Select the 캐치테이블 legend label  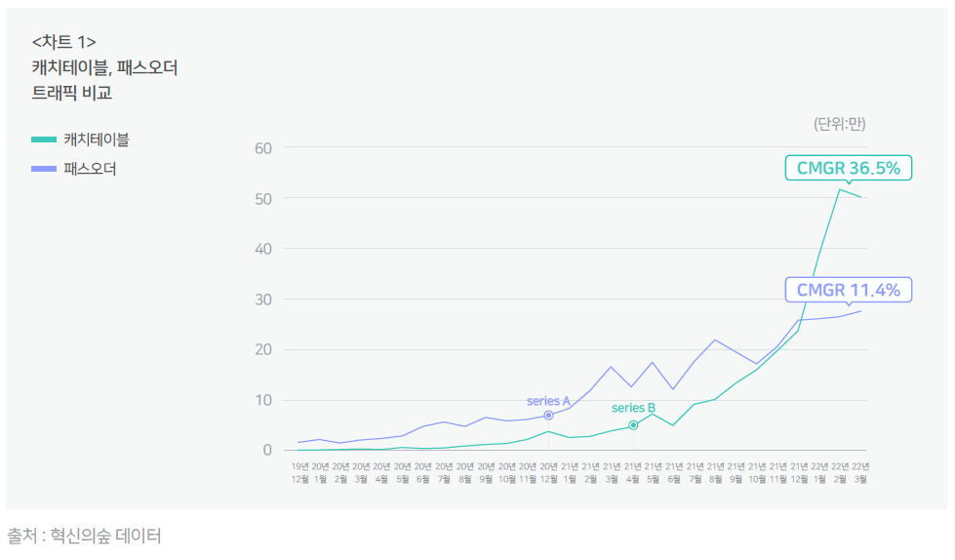pyautogui.click(x=97, y=140)
